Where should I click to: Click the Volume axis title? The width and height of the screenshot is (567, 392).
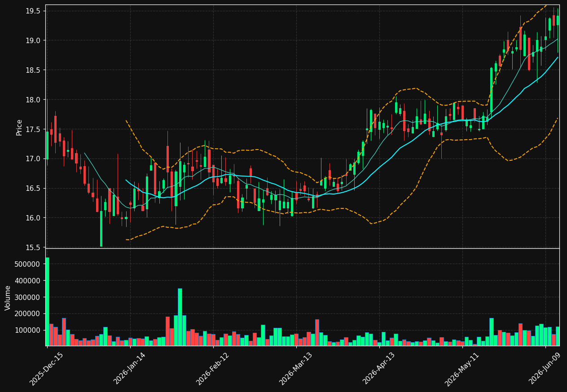tap(8, 298)
